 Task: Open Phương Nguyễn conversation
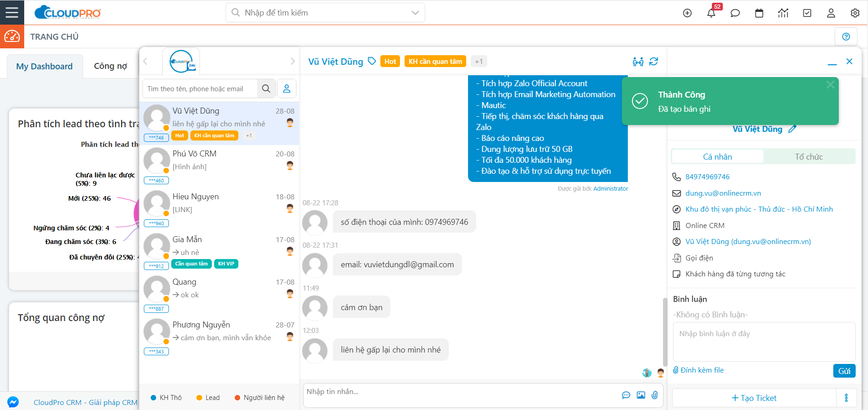[219, 337]
